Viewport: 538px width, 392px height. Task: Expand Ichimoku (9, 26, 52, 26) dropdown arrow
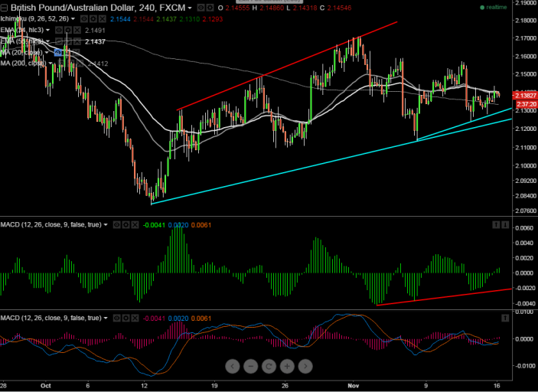(x=72, y=19)
